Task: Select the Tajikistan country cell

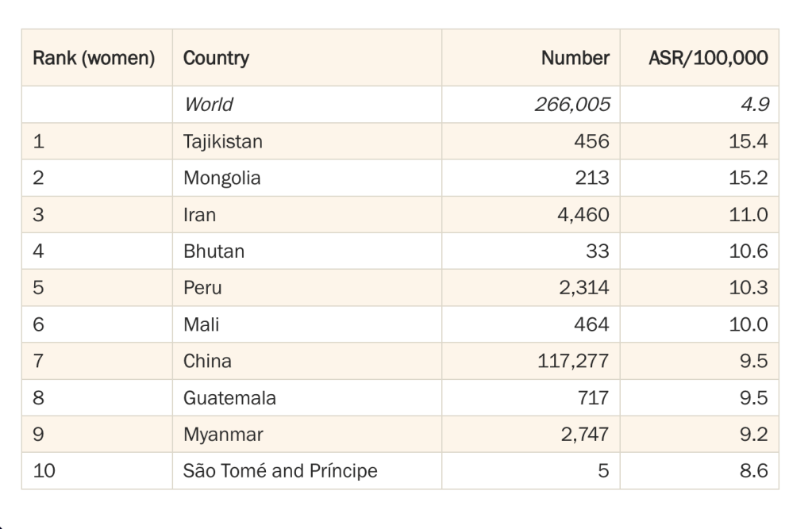Action: [x=222, y=141]
